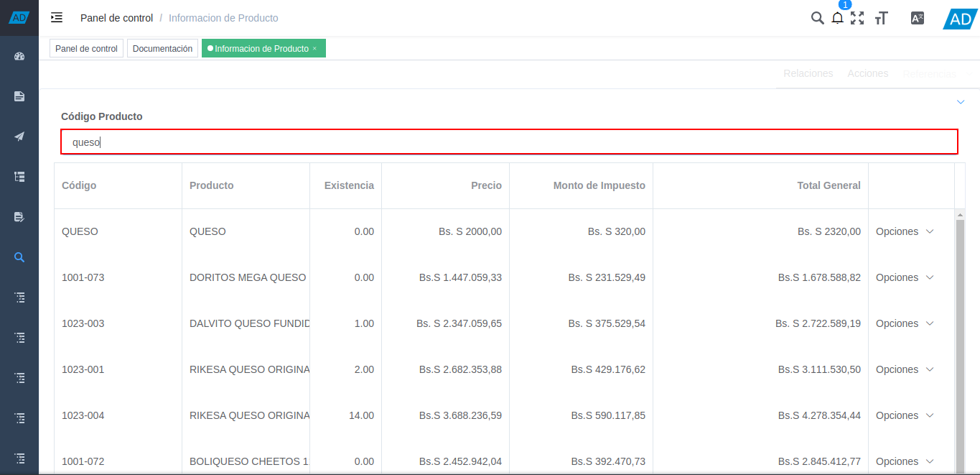Expand Opciones for row 1023-001
The height and width of the screenshot is (475, 980).
coord(905,369)
